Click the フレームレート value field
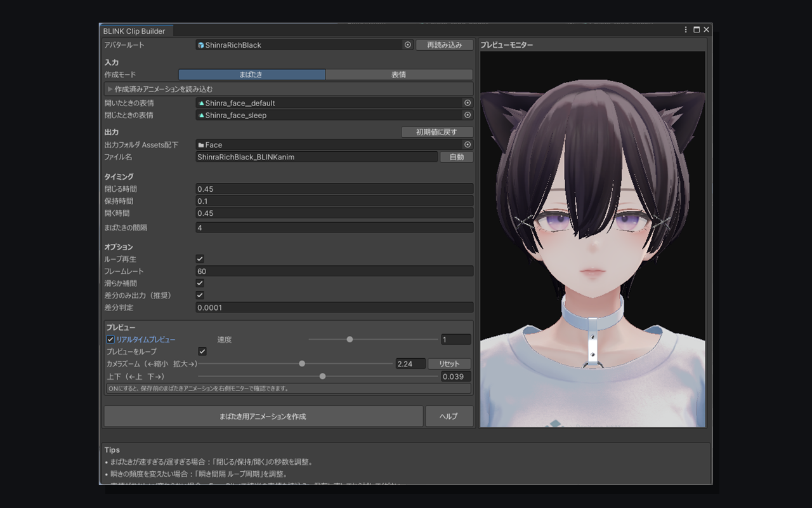The height and width of the screenshot is (508, 812). pyautogui.click(x=334, y=271)
